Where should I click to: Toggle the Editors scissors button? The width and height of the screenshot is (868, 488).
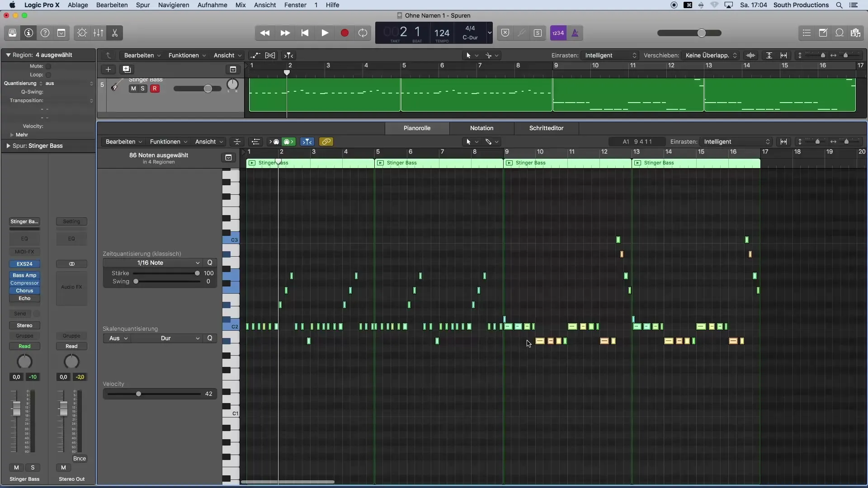[x=115, y=33]
